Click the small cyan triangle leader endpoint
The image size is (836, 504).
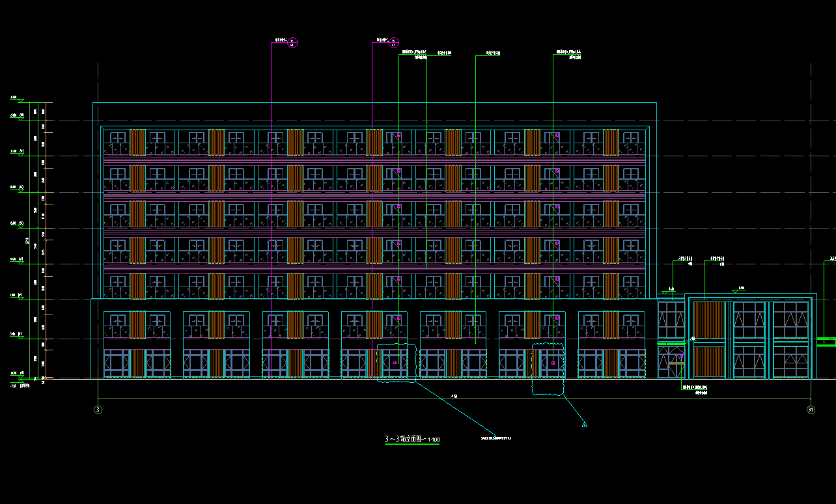click(x=585, y=425)
